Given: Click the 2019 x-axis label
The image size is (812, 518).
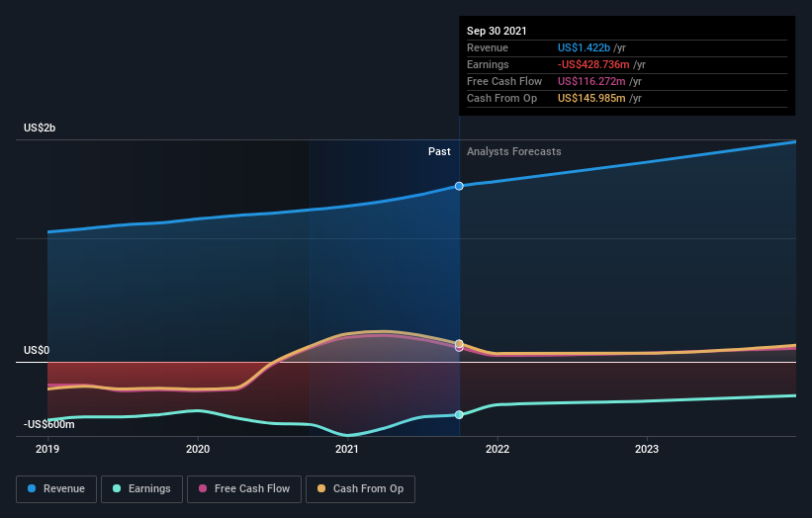Looking at the screenshot, I should click(x=47, y=449).
